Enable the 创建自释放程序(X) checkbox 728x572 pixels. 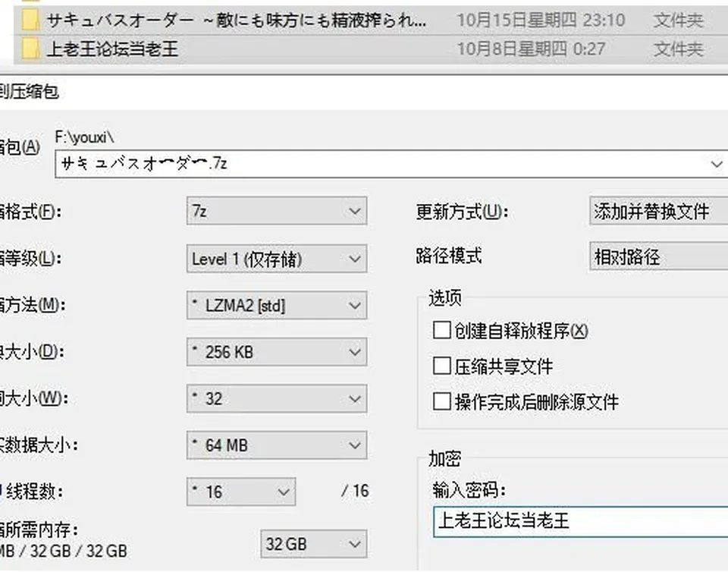[x=441, y=331]
